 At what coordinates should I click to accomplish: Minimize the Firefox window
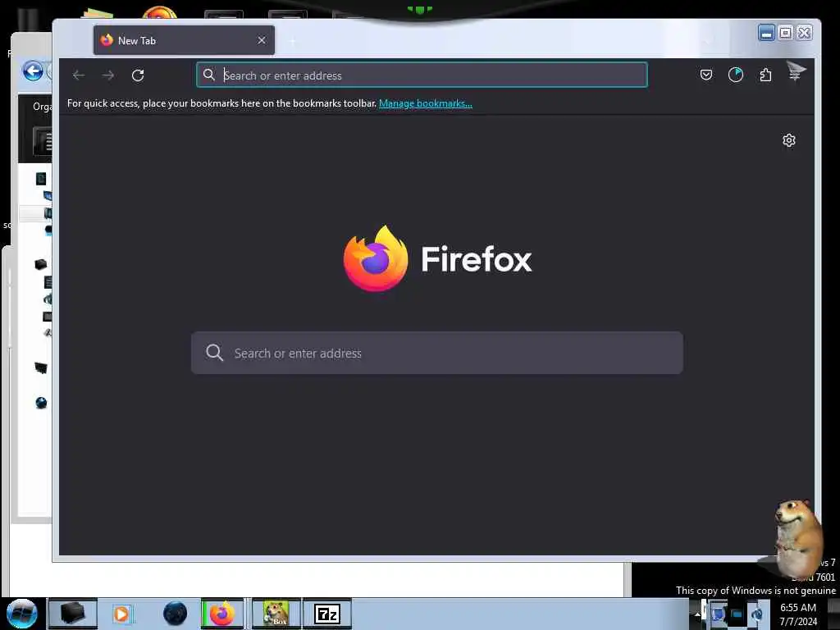(766, 33)
